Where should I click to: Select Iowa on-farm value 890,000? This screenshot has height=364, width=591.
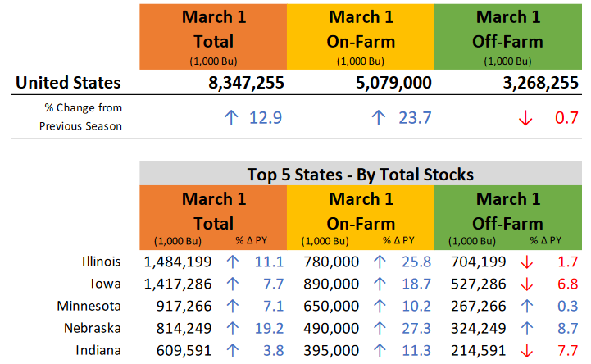pos(331,284)
